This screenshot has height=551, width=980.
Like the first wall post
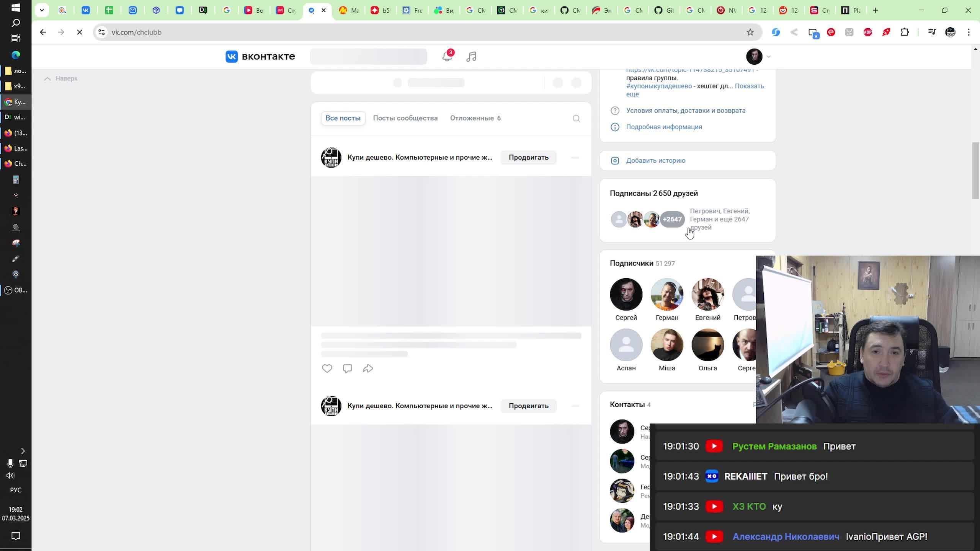pyautogui.click(x=327, y=368)
